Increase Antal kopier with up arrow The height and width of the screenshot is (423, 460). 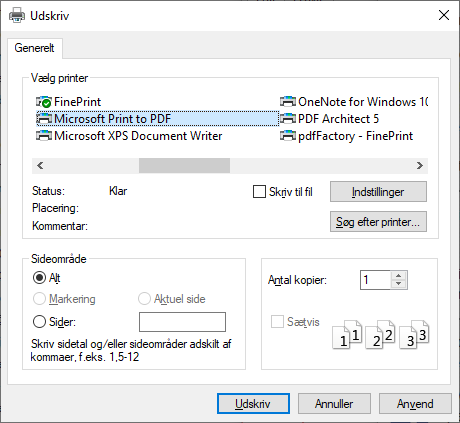[x=399, y=276]
